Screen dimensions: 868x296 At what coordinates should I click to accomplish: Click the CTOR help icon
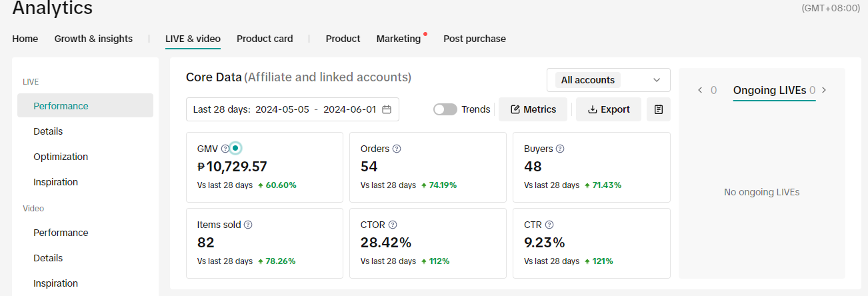click(393, 225)
